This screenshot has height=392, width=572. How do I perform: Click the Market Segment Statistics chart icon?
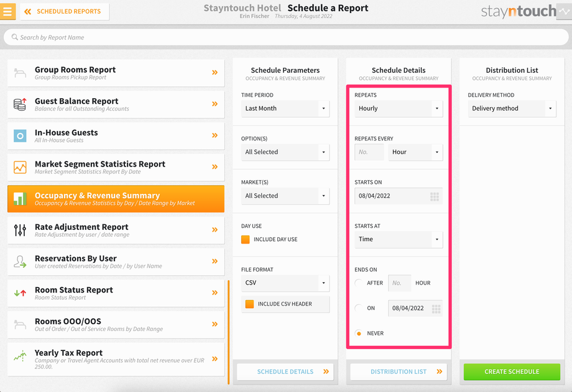click(x=20, y=167)
